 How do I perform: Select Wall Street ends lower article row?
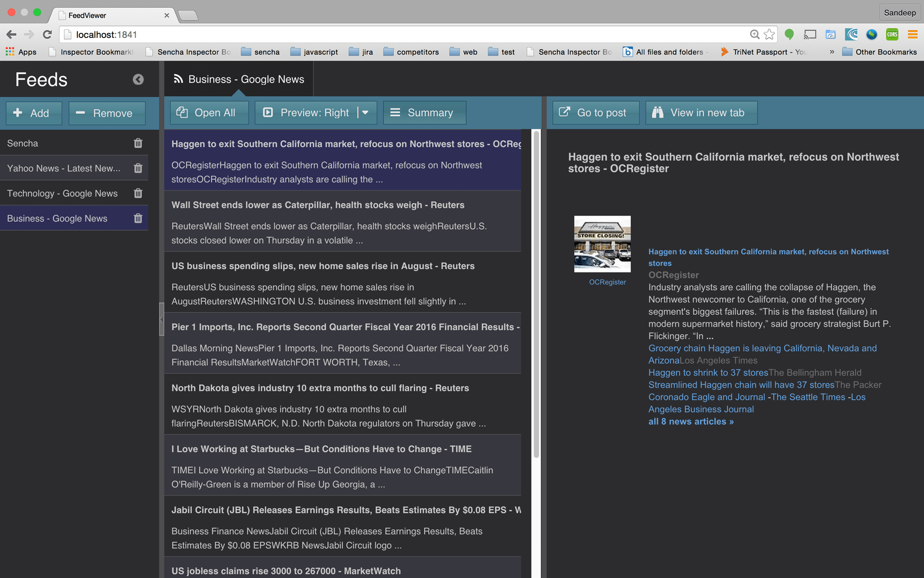[342, 221]
